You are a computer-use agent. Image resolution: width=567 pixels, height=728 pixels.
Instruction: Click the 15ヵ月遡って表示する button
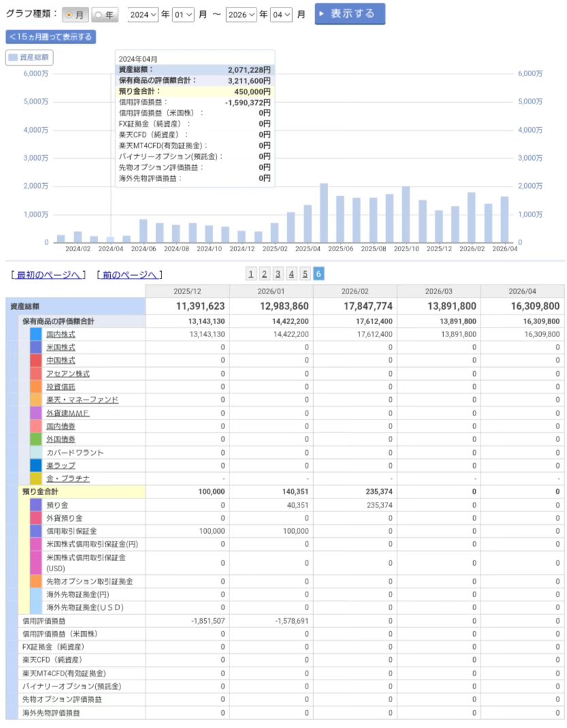(50, 37)
